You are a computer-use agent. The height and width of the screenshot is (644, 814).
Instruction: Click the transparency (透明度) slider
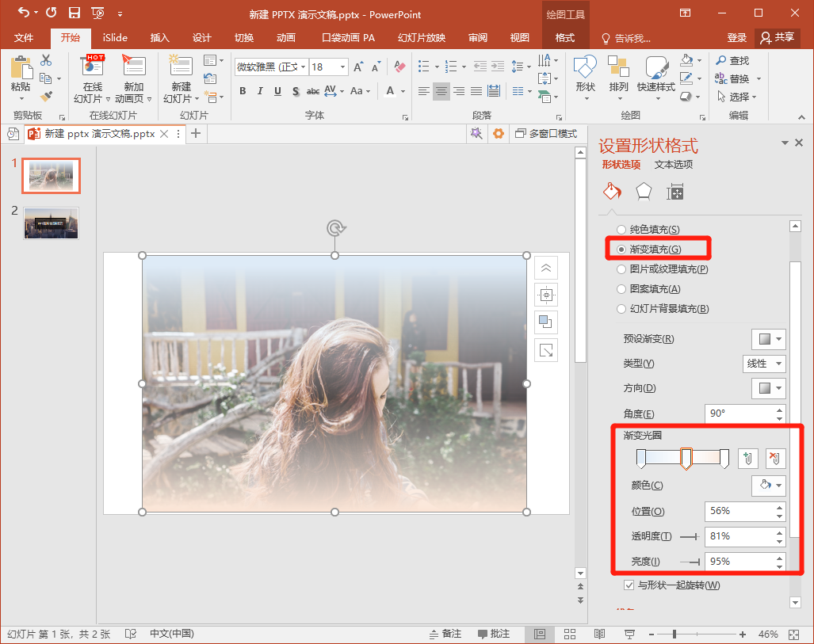point(689,537)
